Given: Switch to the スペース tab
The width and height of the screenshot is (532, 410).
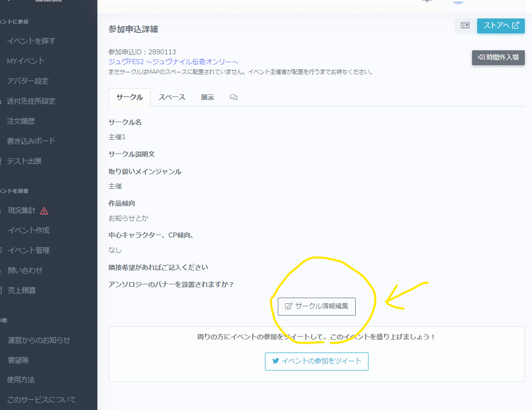Looking at the screenshot, I should [172, 97].
